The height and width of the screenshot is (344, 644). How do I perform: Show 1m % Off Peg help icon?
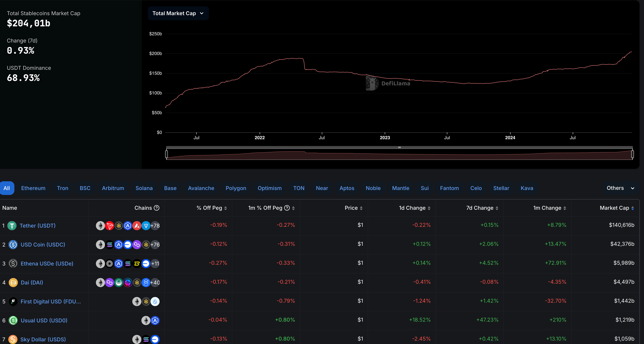(x=287, y=208)
